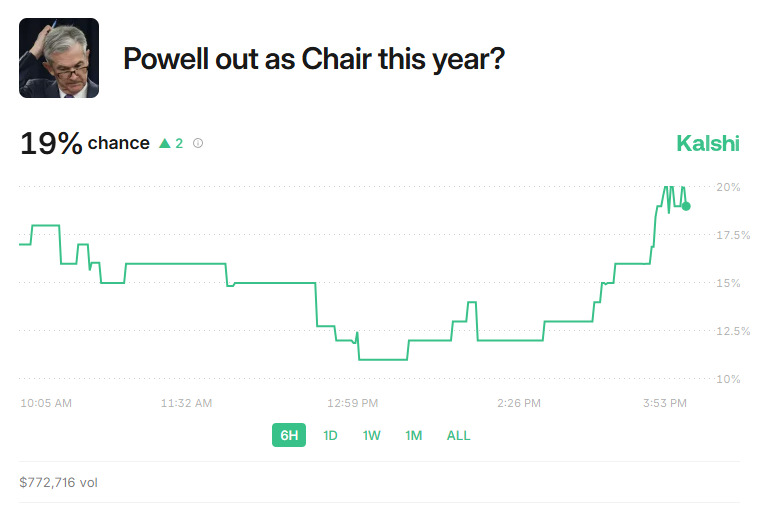Screen dimensions: 759x513
Task: Click the Kalshi logo
Action: (x=708, y=143)
